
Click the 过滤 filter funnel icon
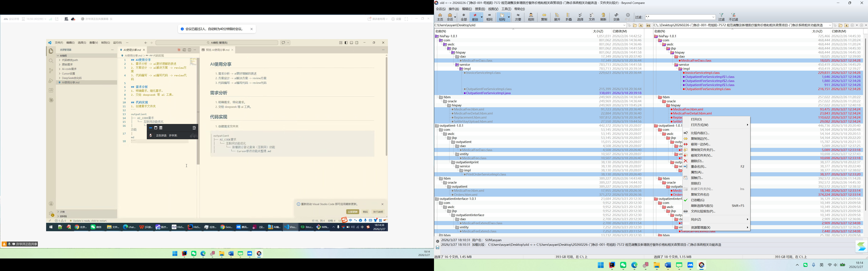click(721, 17)
